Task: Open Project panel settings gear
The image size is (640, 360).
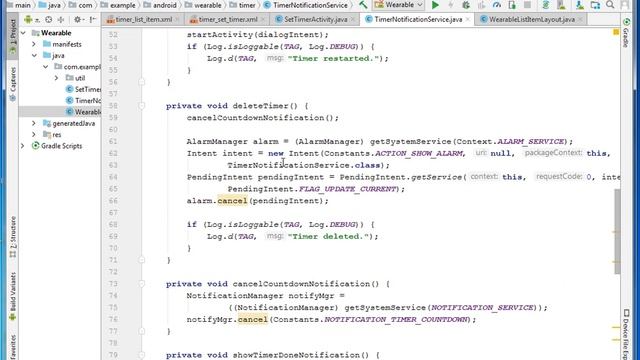Action: 78,19
